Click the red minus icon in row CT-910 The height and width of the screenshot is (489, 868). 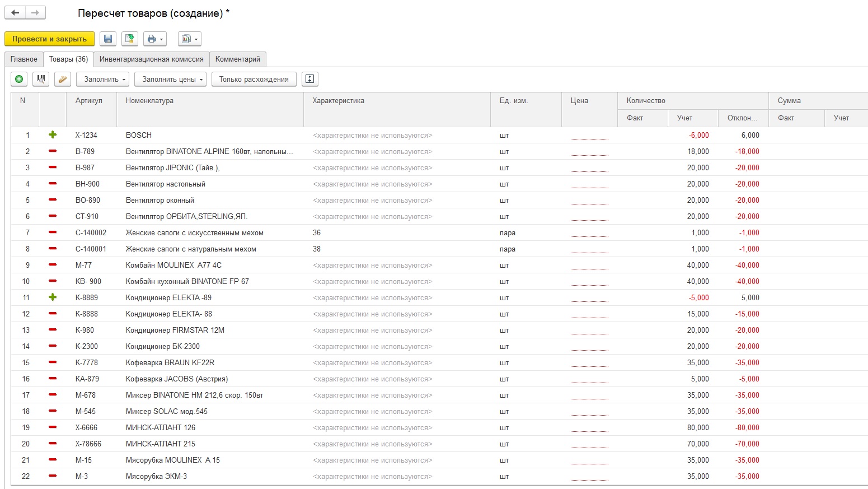53,216
